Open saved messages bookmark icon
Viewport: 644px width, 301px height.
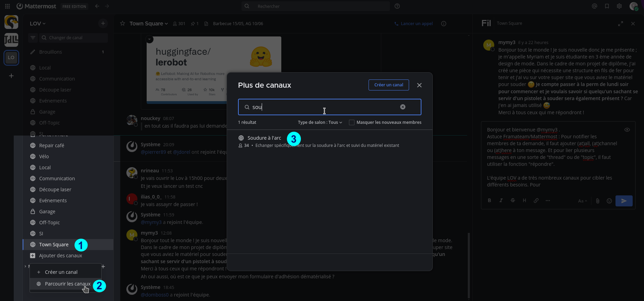pyautogui.click(x=607, y=6)
